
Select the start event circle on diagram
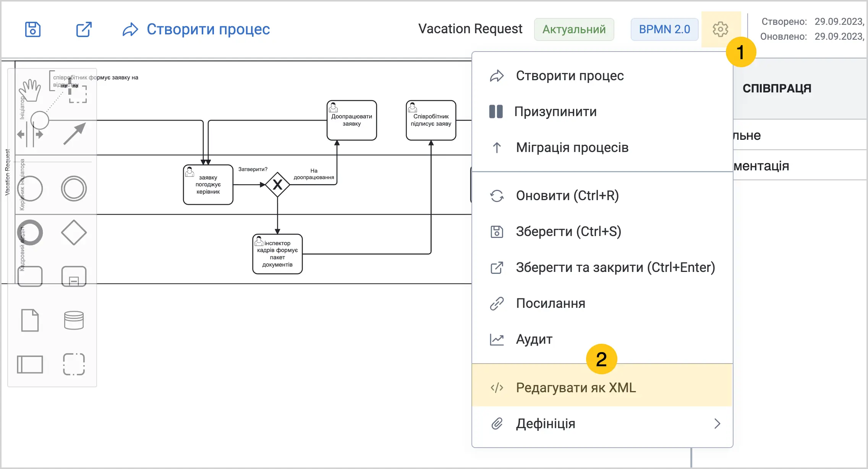39,120
